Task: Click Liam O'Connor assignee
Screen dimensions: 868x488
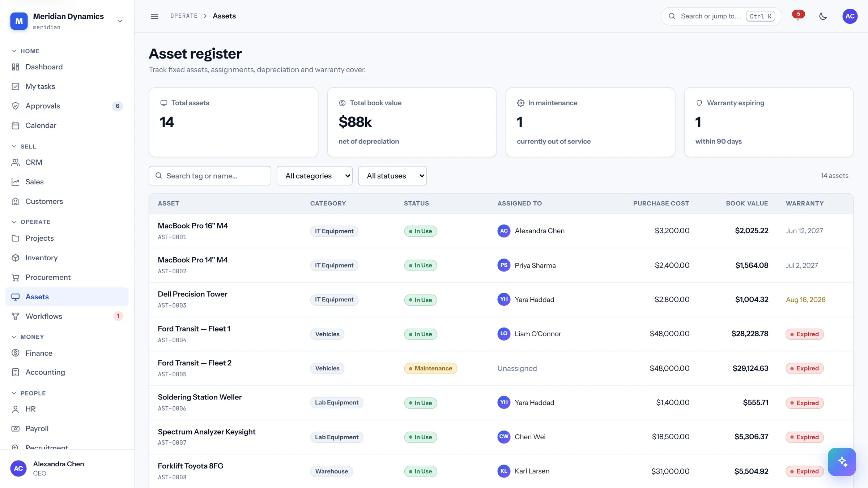Action: tap(529, 334)
